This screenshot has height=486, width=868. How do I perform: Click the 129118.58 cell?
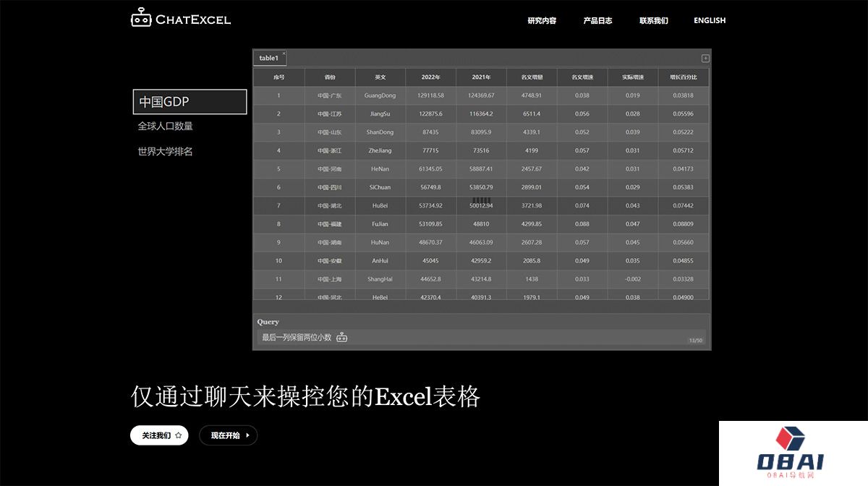(x=430, y=95)
